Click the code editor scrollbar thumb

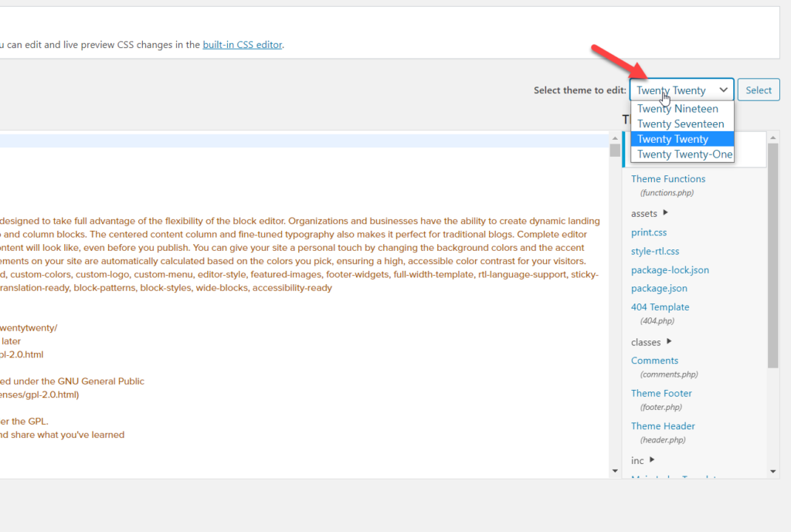(614, 151)
